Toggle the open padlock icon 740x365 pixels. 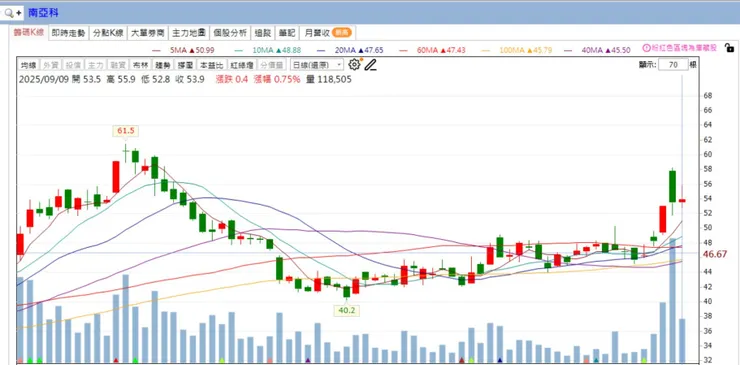[730, 48]
